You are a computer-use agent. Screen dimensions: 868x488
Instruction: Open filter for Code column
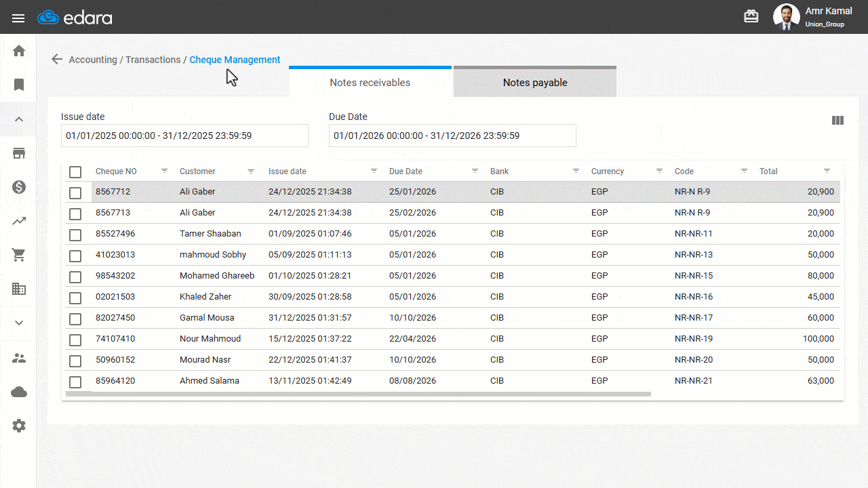[x=744, y=171]
